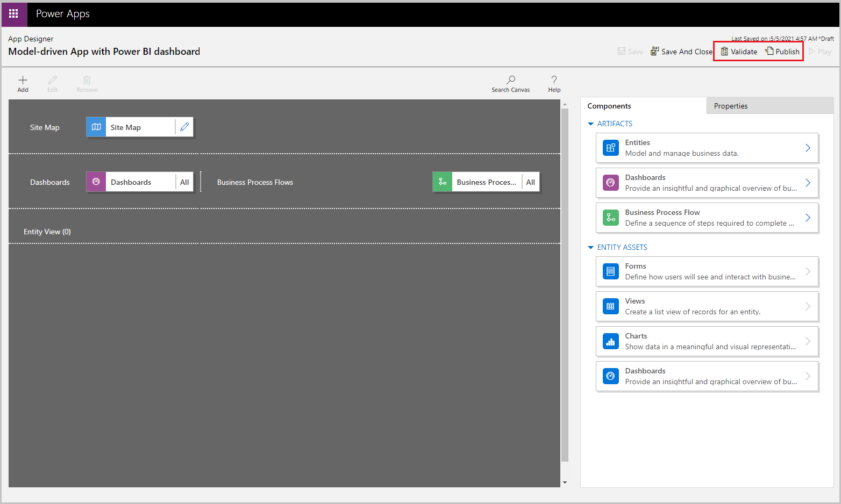Edit the Site Map with pencil icon

(184, 127)
